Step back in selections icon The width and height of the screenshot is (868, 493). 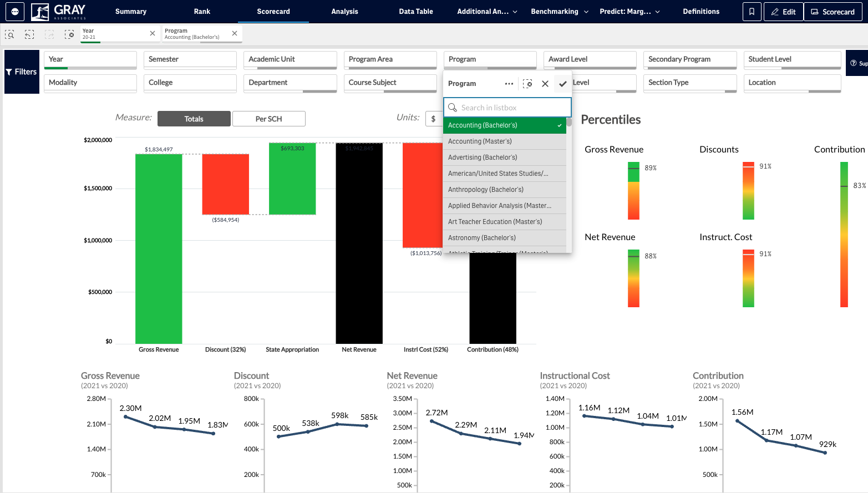[29, 34]
